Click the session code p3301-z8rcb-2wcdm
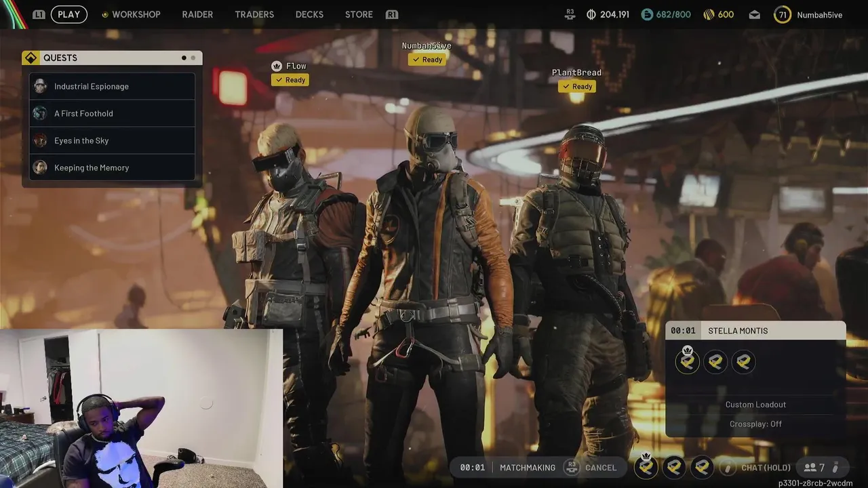 (x=815, y=483)
